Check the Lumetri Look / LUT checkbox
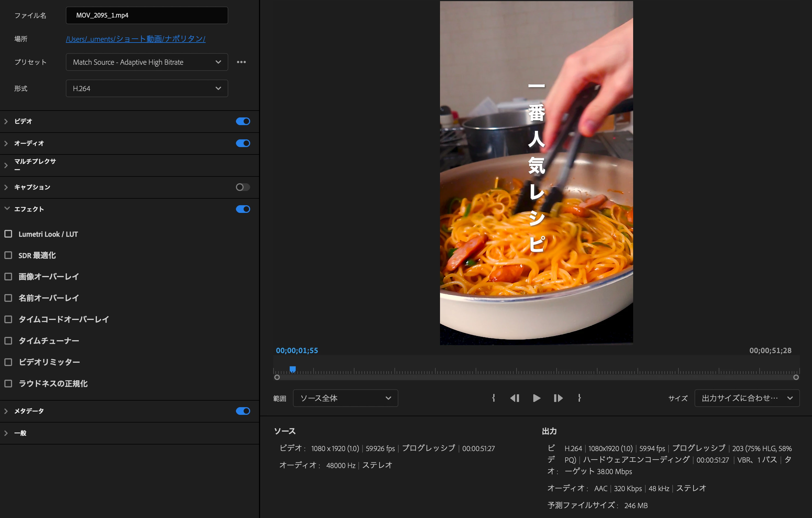The width and height of the screenshot is (812, 518). coord(9,234)
